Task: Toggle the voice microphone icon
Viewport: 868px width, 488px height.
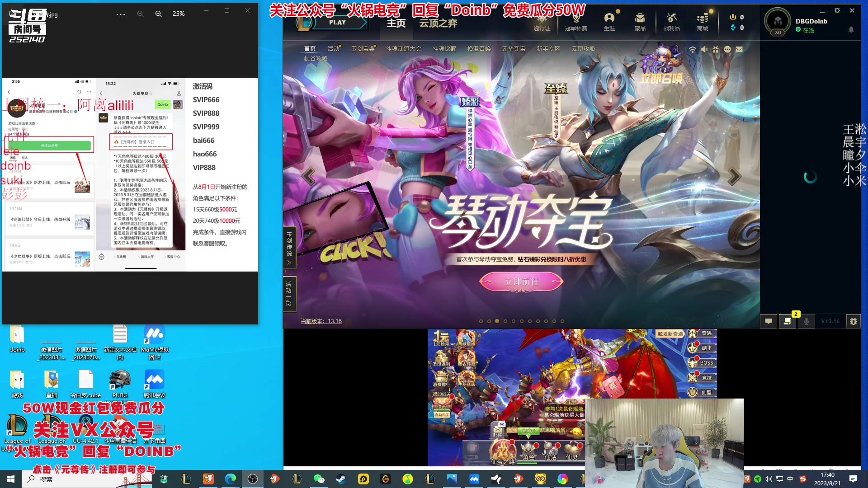Action: click(806, 321)
